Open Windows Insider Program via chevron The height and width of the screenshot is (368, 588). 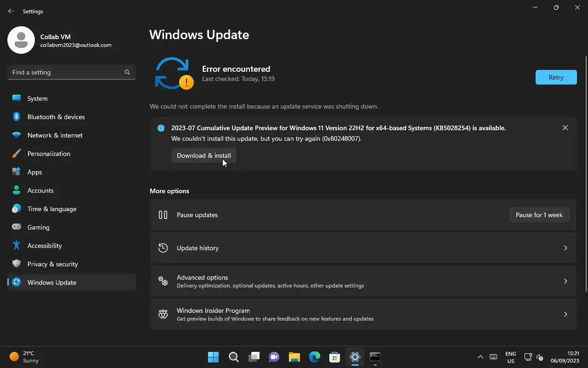tap(565, 314)
